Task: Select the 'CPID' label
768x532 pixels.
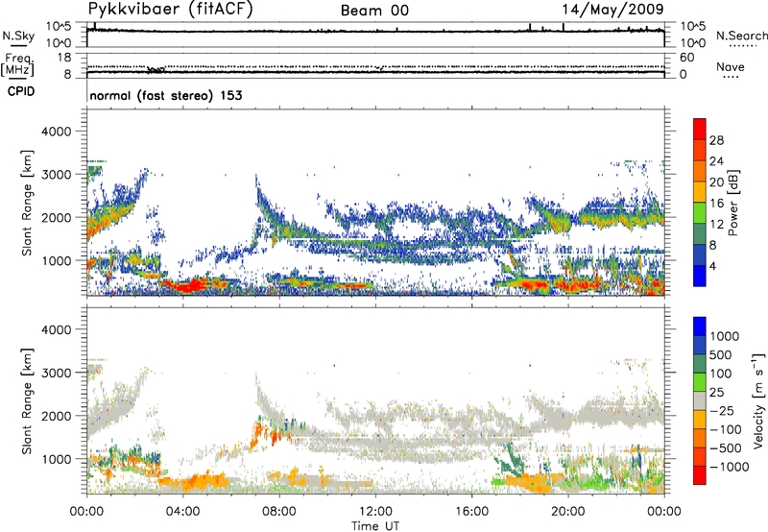Action: click(x=21, y=91)
